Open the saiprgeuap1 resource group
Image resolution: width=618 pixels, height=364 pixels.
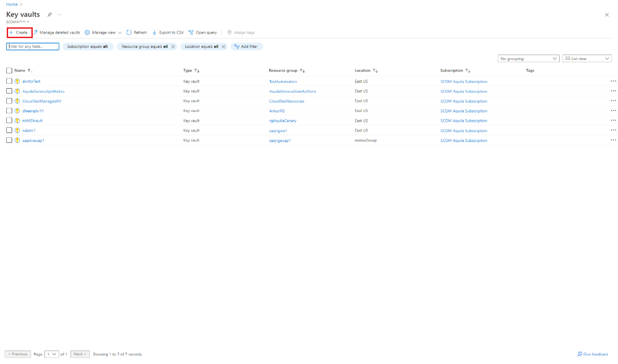[280, 141]
